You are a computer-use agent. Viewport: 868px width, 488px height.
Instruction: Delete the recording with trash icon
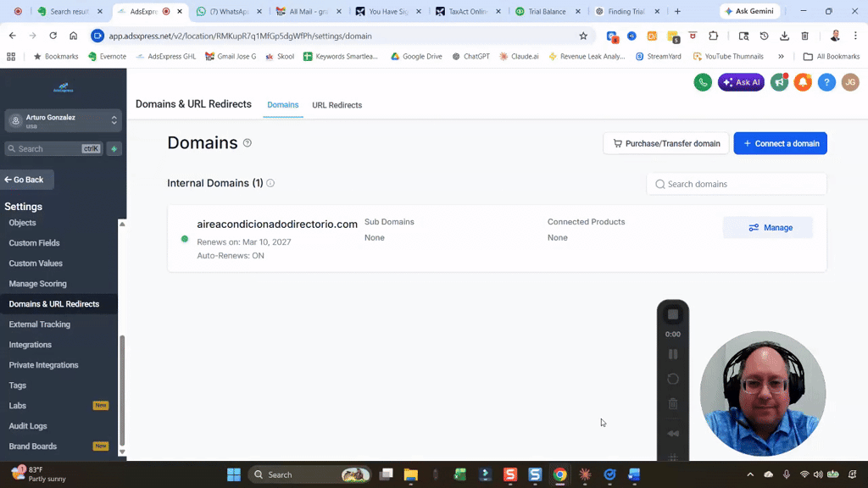[x=672, y=404]
